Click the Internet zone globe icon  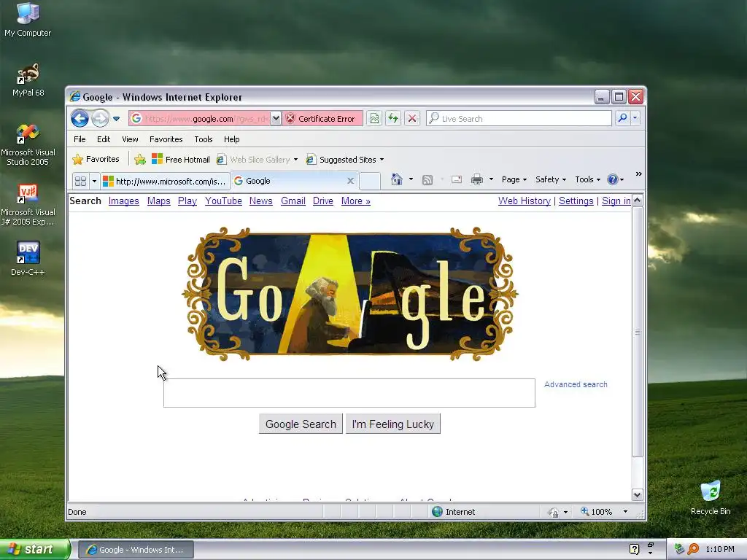click(x=437, y=511)
